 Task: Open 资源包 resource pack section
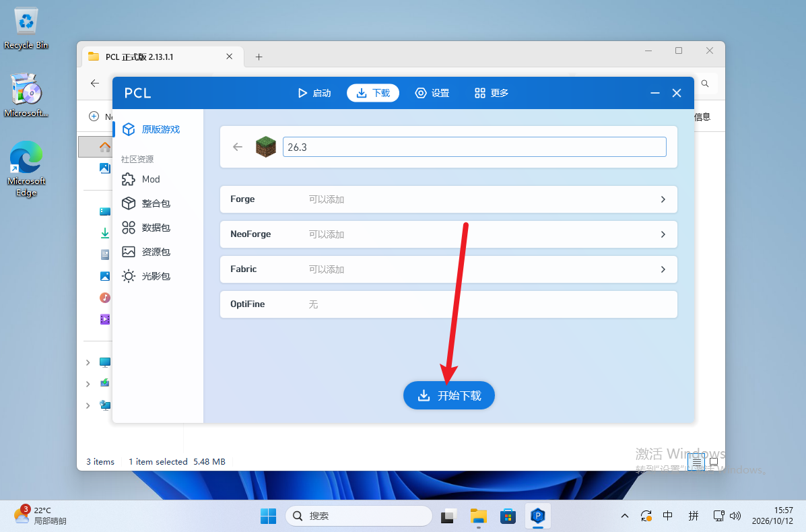tap(146, 252)
